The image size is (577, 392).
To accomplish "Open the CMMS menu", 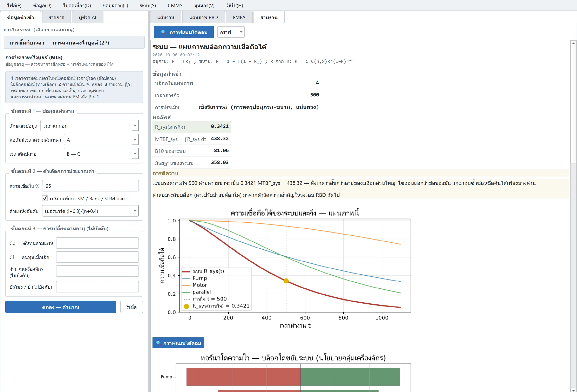I will click(175, 5).
